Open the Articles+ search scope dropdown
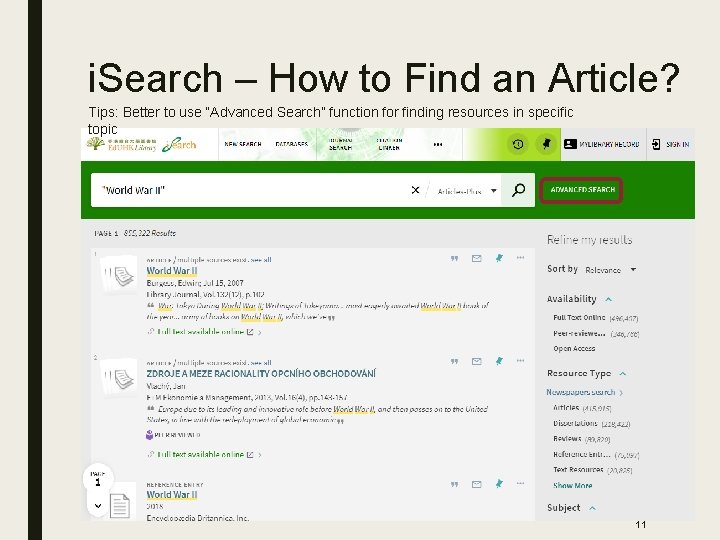The width and height of the screenshot is (720, 540). 467,191
